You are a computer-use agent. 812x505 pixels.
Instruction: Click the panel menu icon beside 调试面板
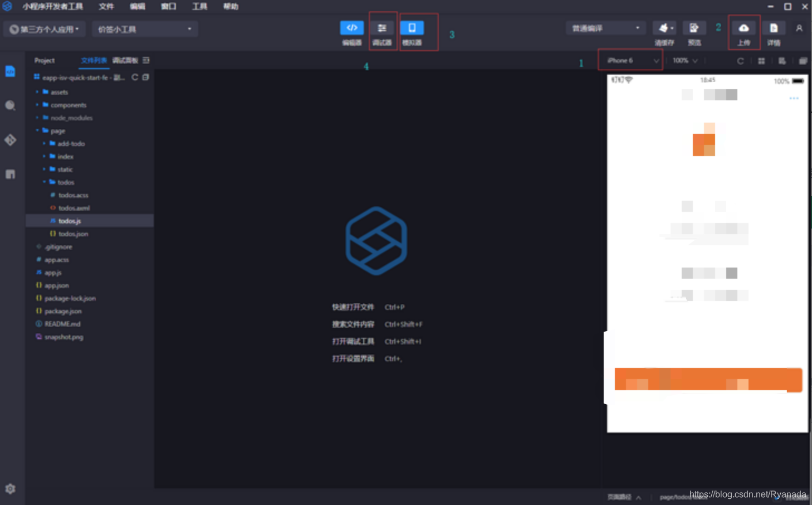tap(146, 60)
